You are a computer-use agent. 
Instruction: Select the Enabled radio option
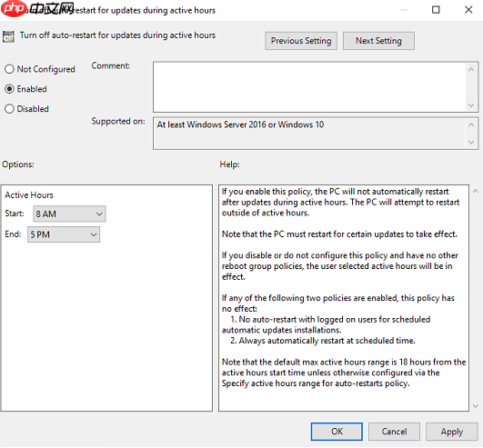pyautogui.click(x=9, y=89)
